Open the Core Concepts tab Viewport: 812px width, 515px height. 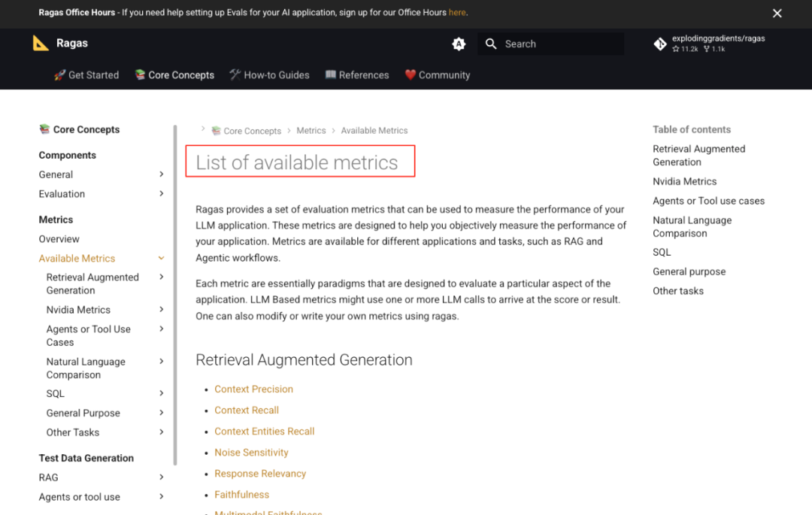[174, 75]
